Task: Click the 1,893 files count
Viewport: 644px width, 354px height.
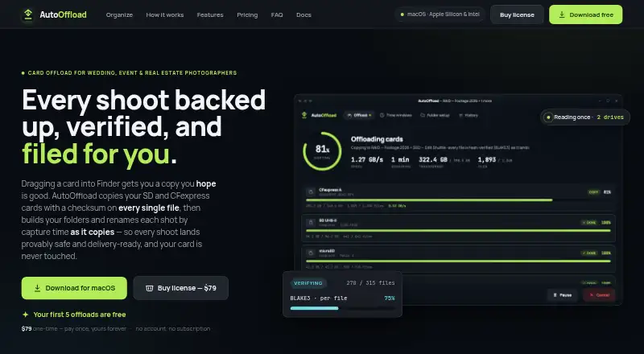Action: coord(487,160)
